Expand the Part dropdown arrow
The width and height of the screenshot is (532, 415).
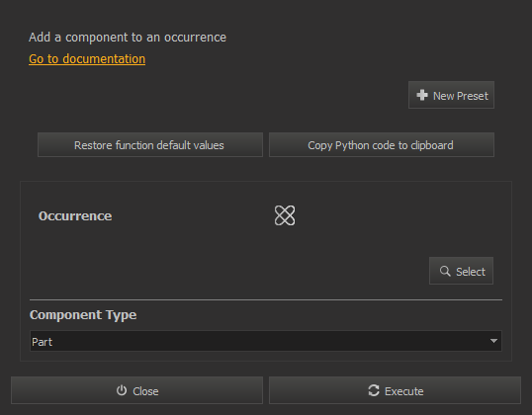(493, 341)
